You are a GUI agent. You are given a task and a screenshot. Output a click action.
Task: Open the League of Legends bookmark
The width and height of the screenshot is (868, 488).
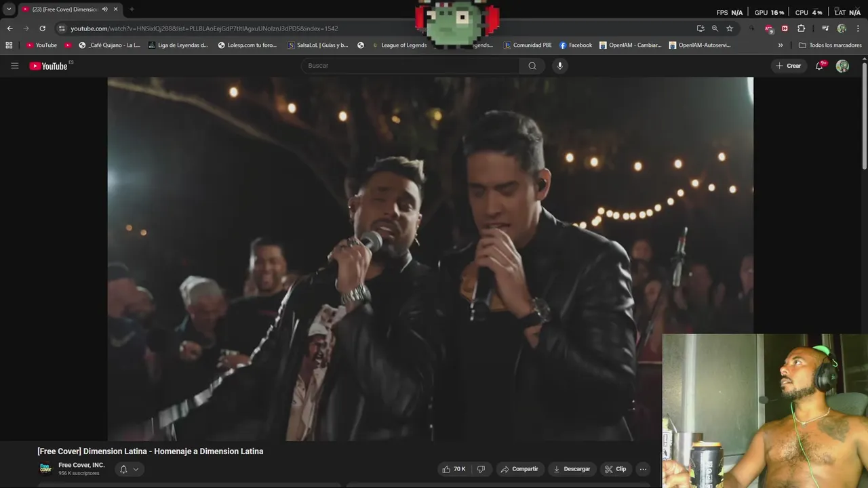coord(399,45)
